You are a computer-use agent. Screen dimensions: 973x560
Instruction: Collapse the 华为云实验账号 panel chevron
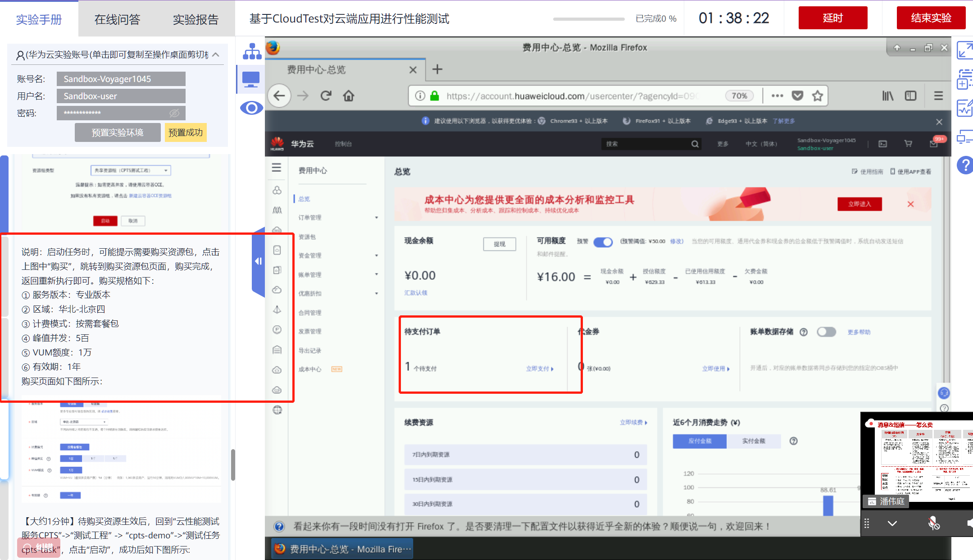tap(216, 55)
